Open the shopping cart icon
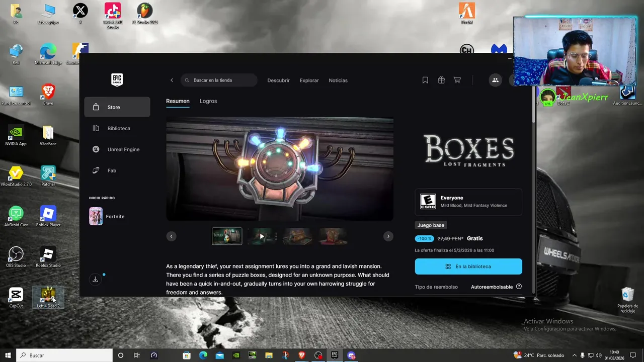This screenshot has height=362, width=644. pos(457,80)
